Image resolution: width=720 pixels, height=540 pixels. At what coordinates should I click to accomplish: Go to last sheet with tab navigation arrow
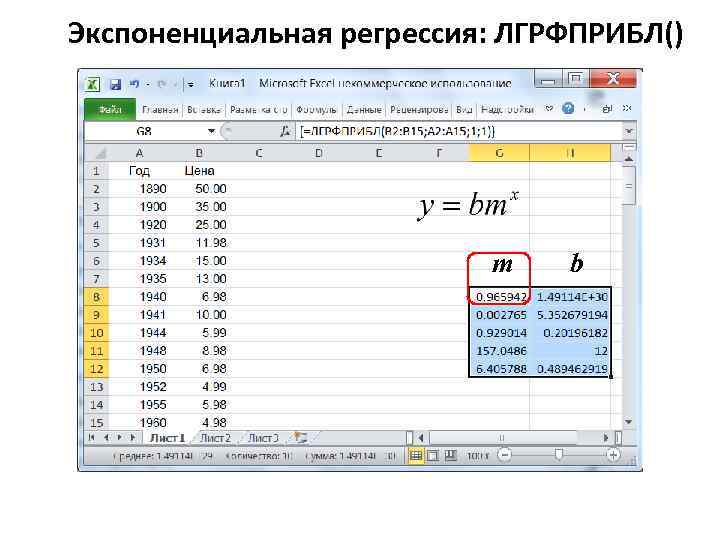pyautogui.click(x=133, y=438)
